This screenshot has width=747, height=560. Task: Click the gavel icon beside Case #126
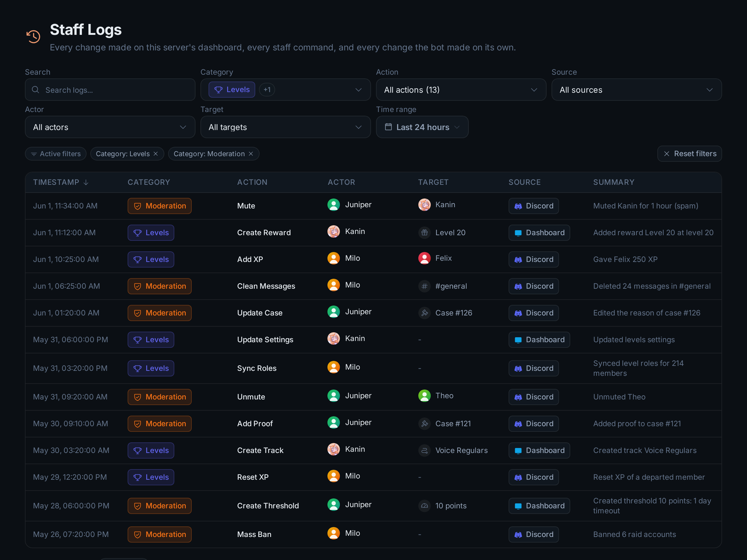[425, 313]
